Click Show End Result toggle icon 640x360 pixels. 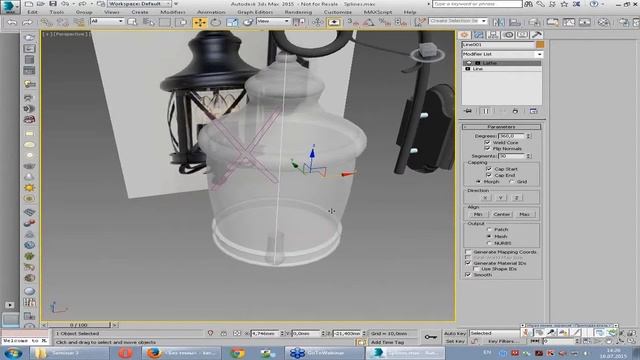click(x=486, y=111)
